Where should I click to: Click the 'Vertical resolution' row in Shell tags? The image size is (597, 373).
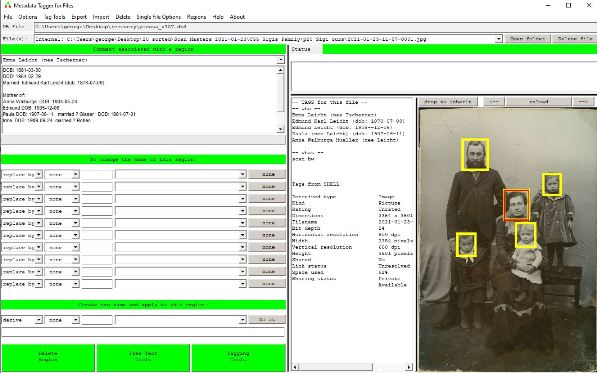pyautogui.click(x=346, y=247)
